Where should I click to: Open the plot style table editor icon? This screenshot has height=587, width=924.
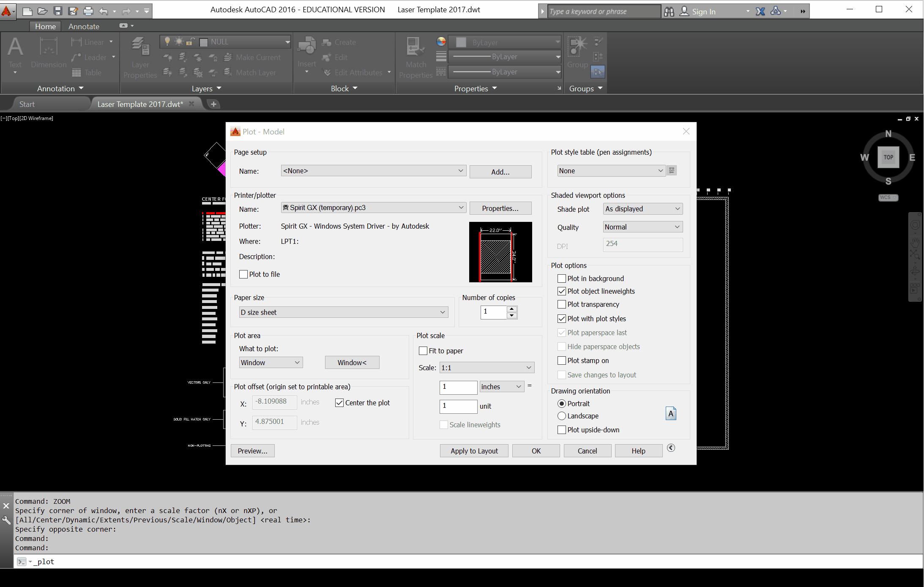[671, 170]
